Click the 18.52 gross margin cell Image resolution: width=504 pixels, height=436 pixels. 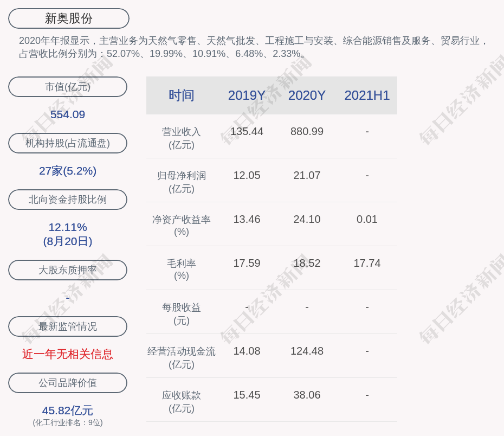point(307,264)
